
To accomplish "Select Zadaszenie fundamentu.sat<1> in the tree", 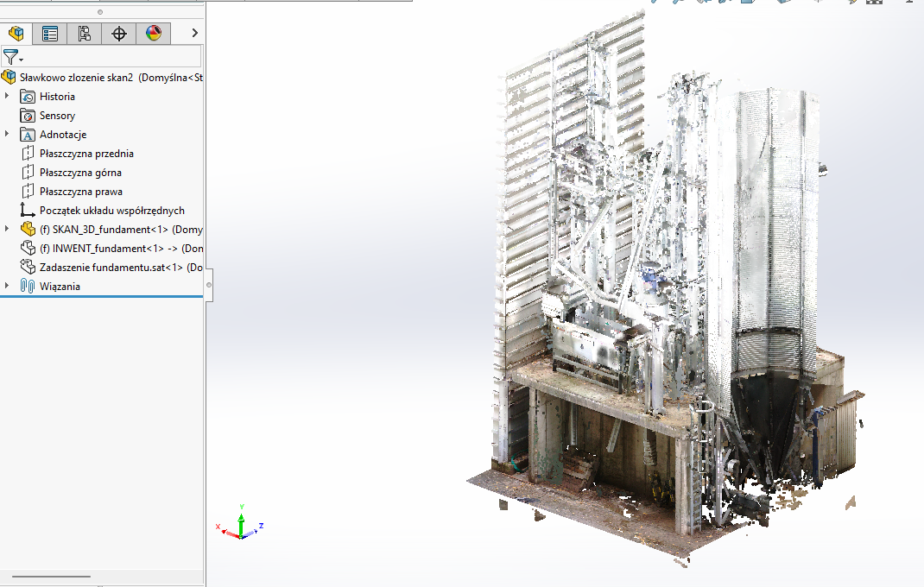I will click(x=121, y=267).
